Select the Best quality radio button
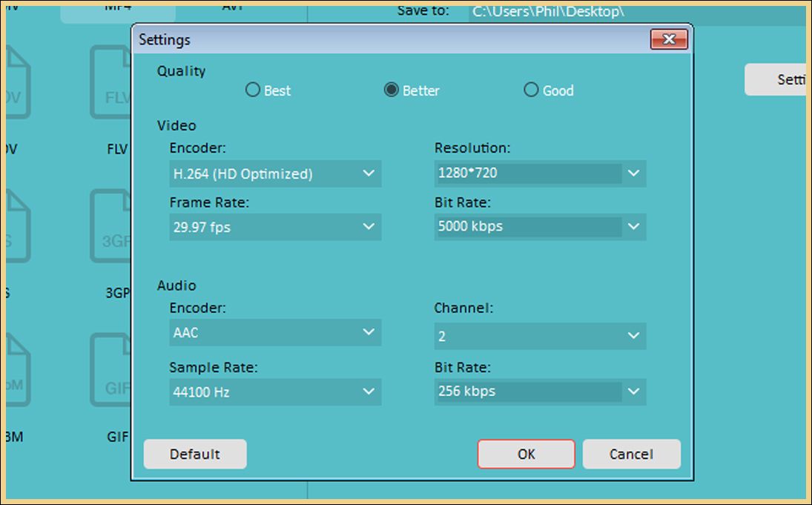Image resolution: width=812 pixels, height=505 pixels. 253,90
